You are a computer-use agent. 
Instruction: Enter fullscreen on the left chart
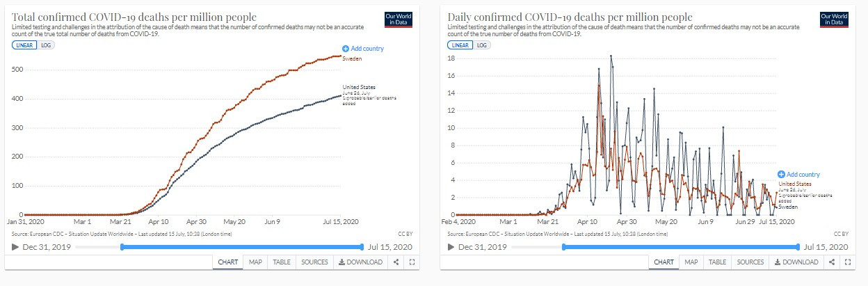(x=411, y=262)
